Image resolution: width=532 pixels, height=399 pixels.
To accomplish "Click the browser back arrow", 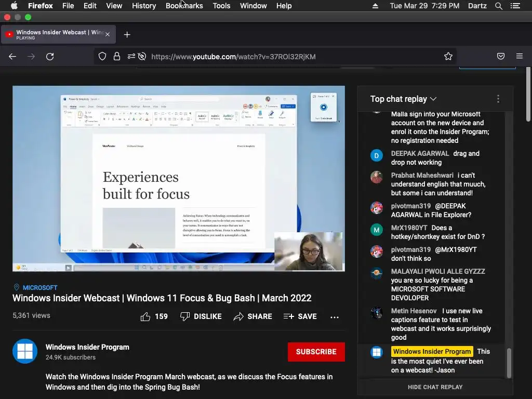I will click(x=12, y=56).
